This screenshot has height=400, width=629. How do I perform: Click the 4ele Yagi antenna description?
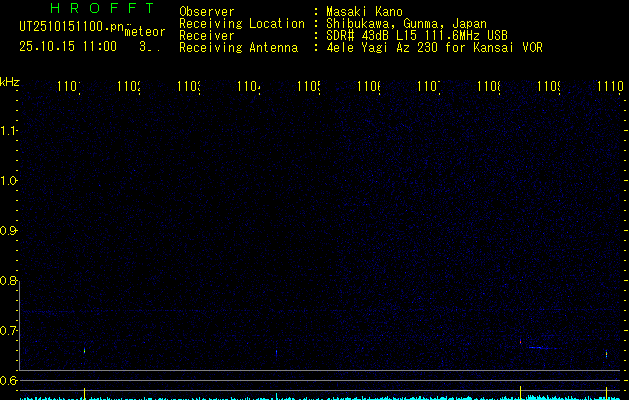pyautogui.click(x=427, y=47)
